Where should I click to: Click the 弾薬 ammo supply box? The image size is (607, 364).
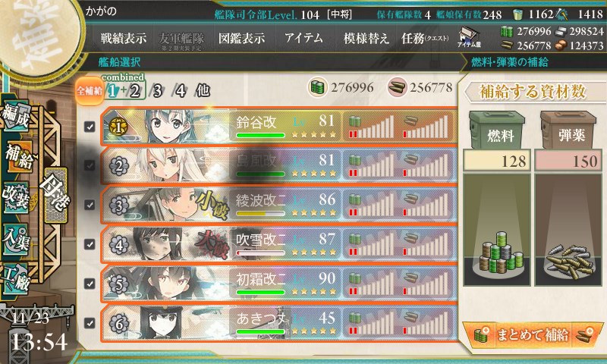pos(568,130)
